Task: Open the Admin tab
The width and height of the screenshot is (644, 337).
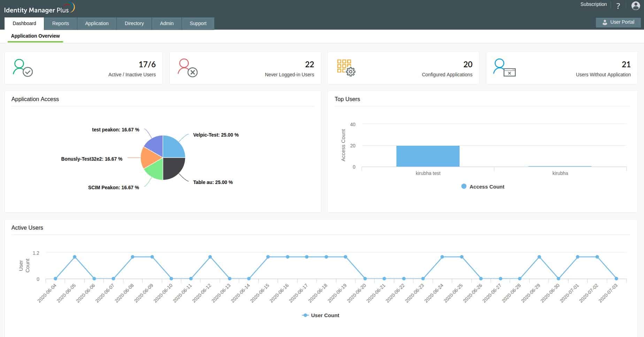Action: (167, 23)
